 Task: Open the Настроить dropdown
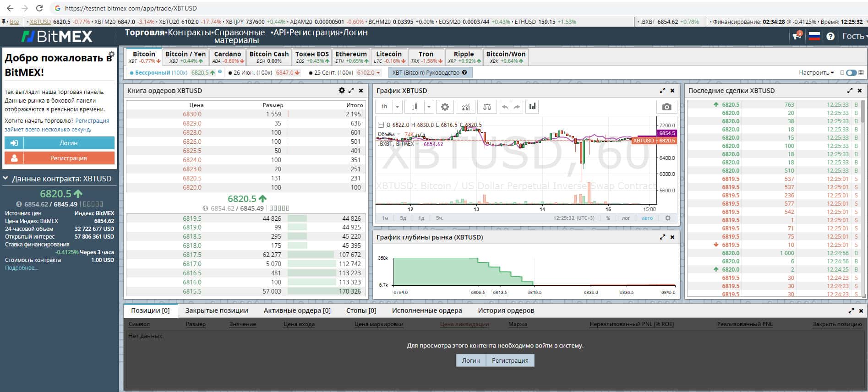816,73
